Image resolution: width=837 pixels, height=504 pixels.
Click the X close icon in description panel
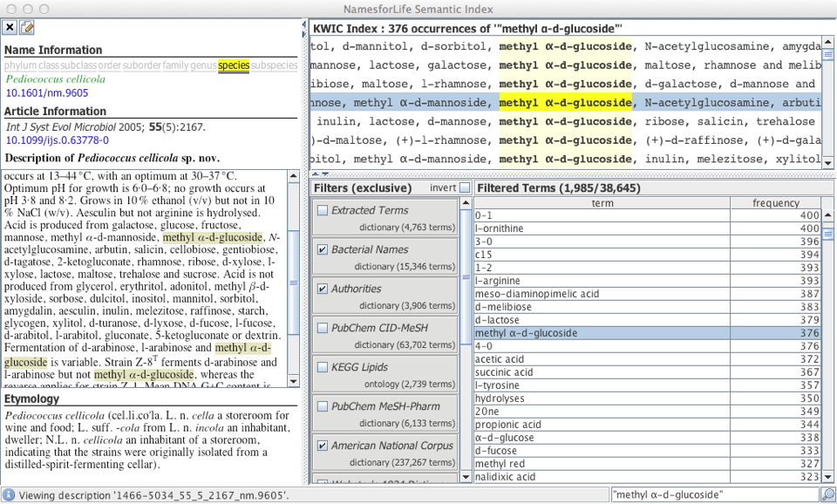tap(10, 28)
